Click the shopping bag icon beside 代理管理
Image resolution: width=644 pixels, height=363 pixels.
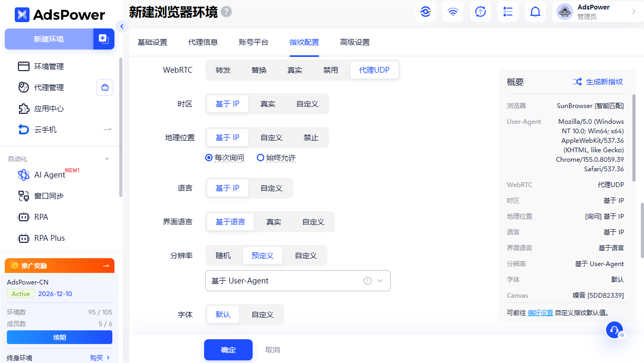(x=105, y=87)
